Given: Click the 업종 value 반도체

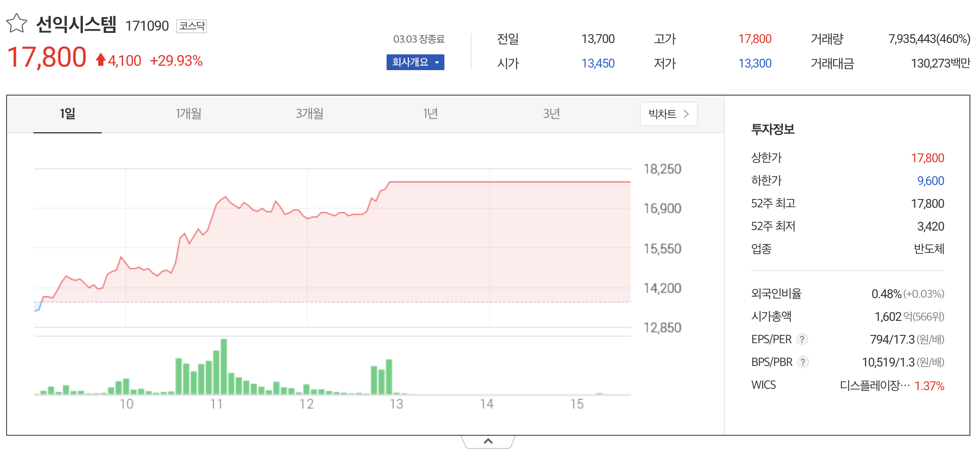Looking at the screenshot, I should point(929,249).
